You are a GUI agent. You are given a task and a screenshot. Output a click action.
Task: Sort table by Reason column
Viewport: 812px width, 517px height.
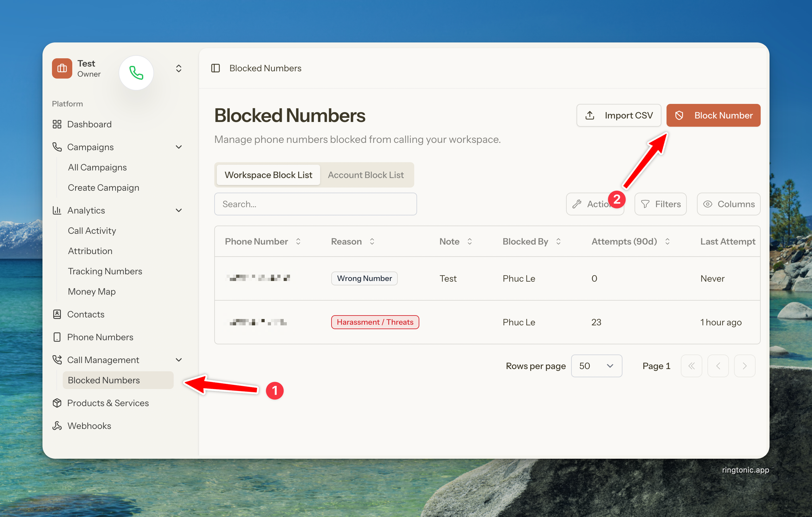[353, 241]
